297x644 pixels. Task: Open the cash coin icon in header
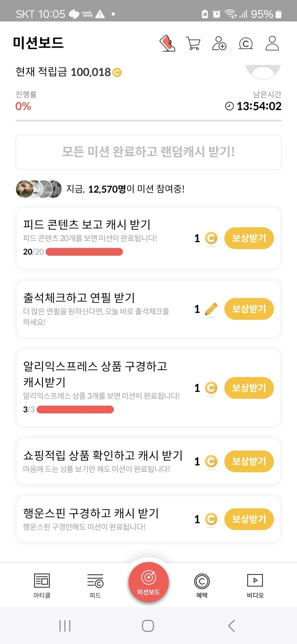[x=245, y=44]
